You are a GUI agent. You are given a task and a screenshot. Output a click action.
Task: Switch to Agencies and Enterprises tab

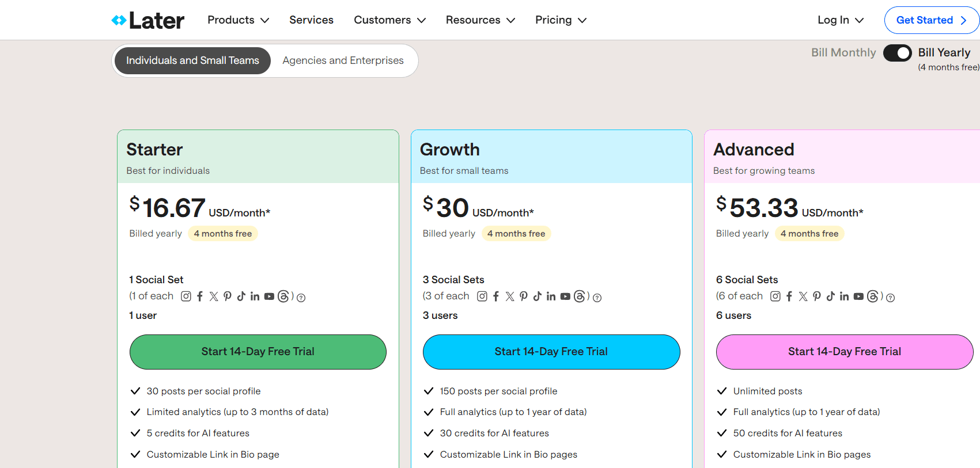tap(343, 60)
